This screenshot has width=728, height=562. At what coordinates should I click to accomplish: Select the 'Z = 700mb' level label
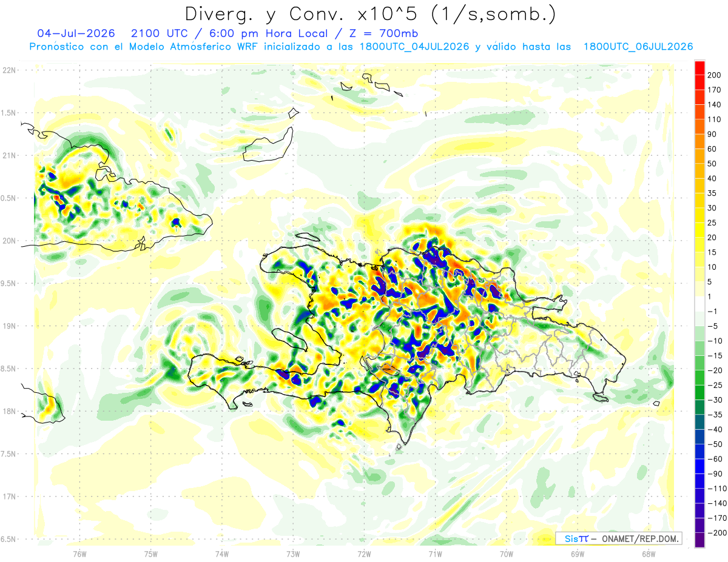pos(383,33)
